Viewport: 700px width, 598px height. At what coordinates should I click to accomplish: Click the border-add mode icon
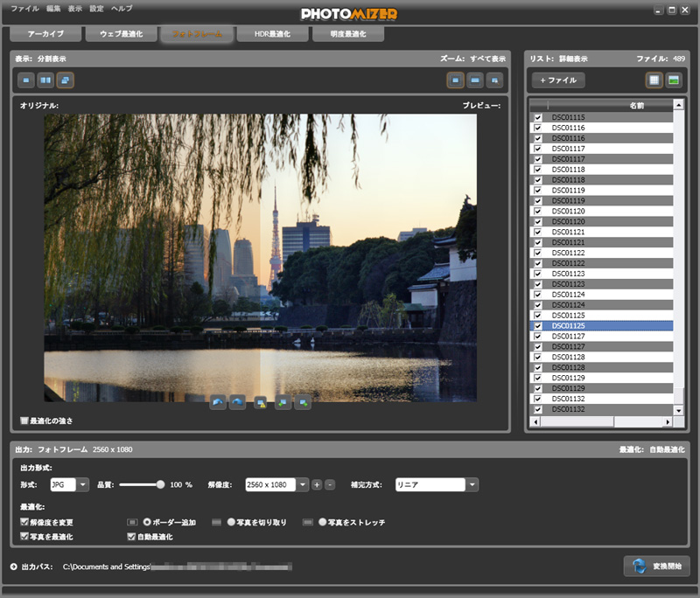tap(132, 522)
